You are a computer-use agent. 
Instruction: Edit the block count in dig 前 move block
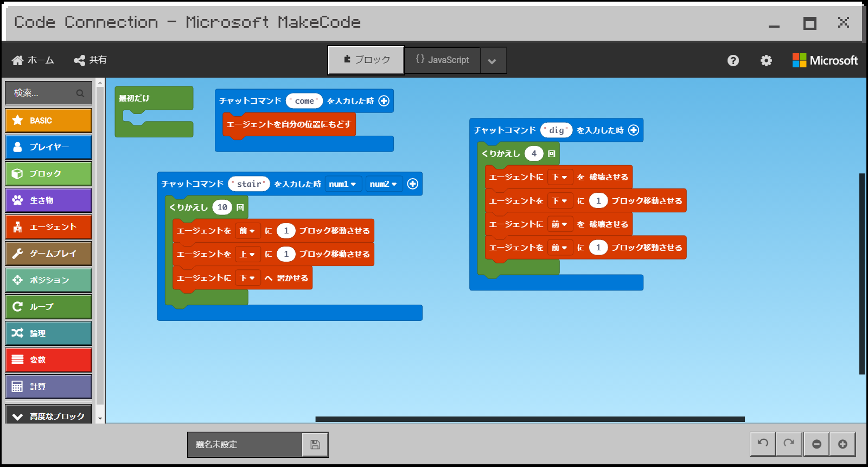click(x=598, y=248)
